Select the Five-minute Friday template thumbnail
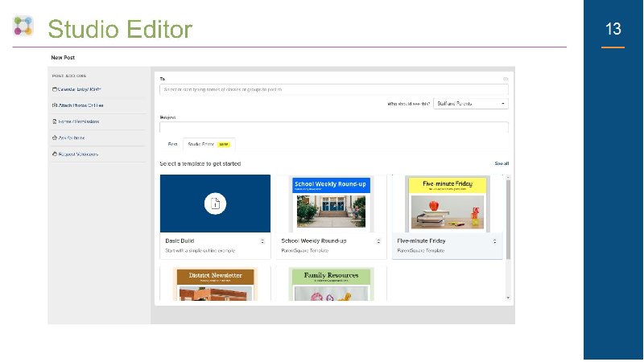Screen dimensions: 644x362 click(448, 204)
